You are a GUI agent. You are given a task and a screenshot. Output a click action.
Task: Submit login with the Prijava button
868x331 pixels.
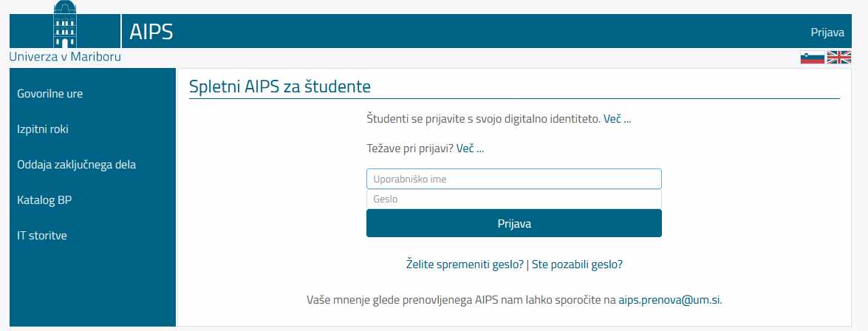point(513,224)
